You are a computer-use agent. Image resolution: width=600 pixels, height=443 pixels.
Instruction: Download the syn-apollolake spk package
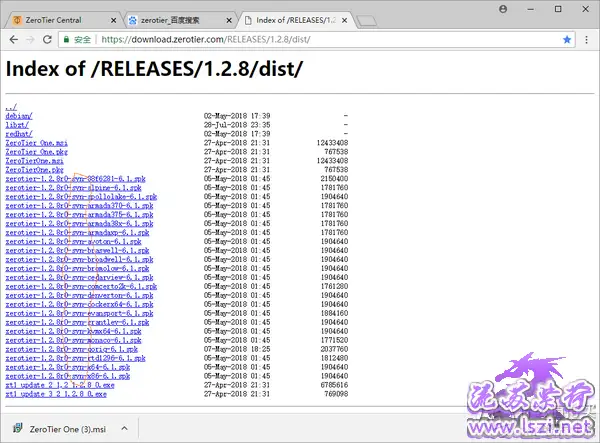pos(81,197)
